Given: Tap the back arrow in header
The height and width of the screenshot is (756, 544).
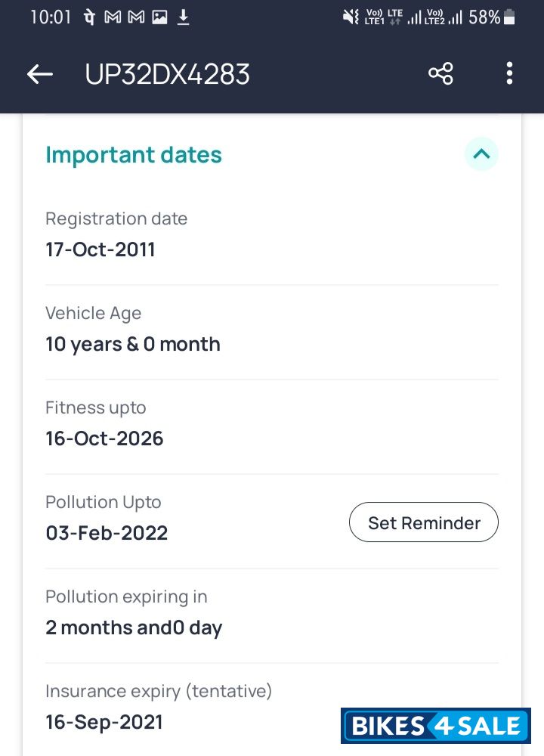Looking at the screenshot, I should (x=40, y=74).
